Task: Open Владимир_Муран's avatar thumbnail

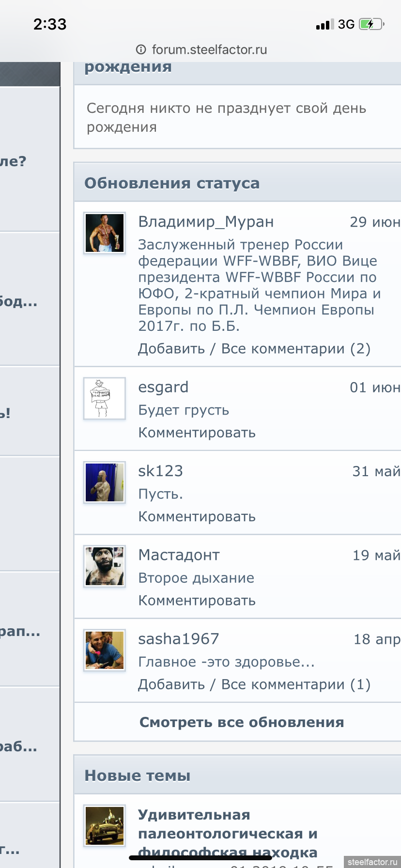Action: coord(105,233)
